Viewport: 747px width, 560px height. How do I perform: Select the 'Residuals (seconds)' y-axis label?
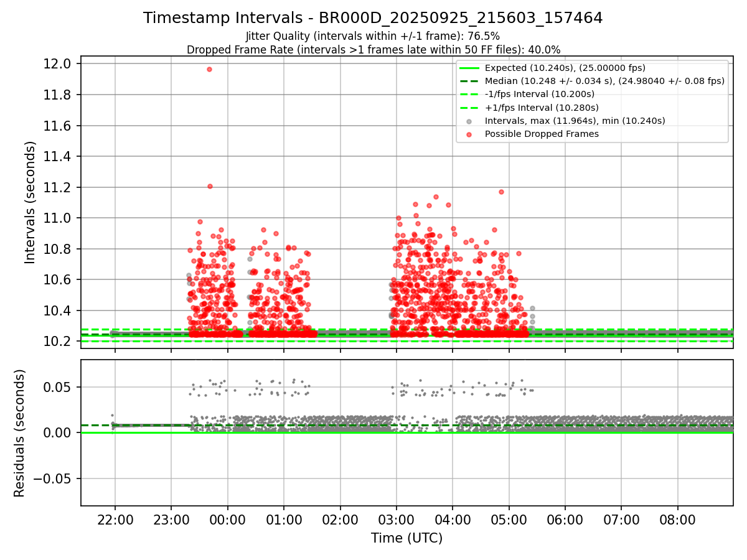point(19,433)
